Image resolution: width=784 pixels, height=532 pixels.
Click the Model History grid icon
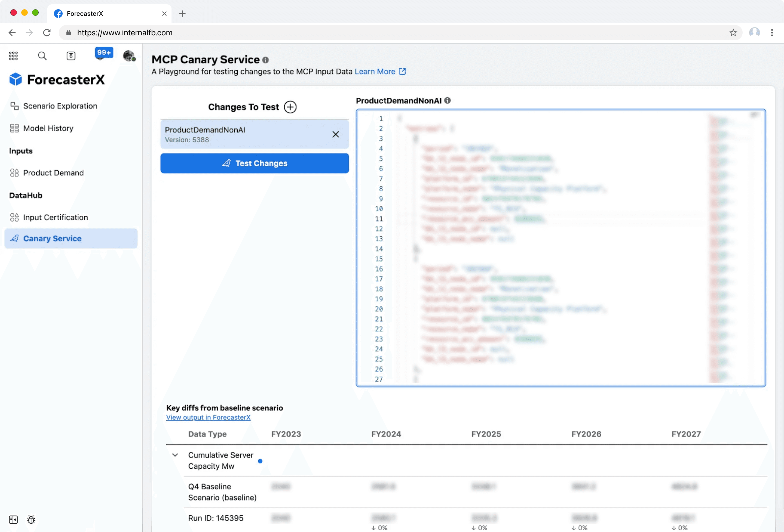click(x=14, y=128)
